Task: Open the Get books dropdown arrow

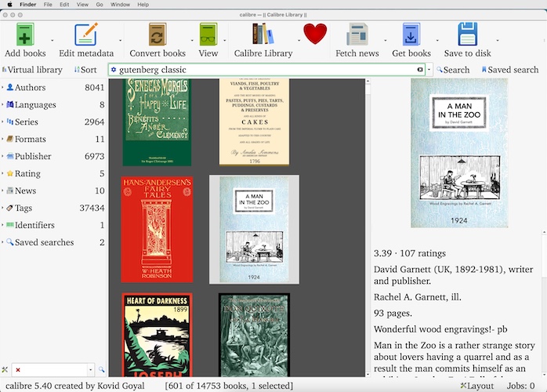Action: [x=437, y=41]
